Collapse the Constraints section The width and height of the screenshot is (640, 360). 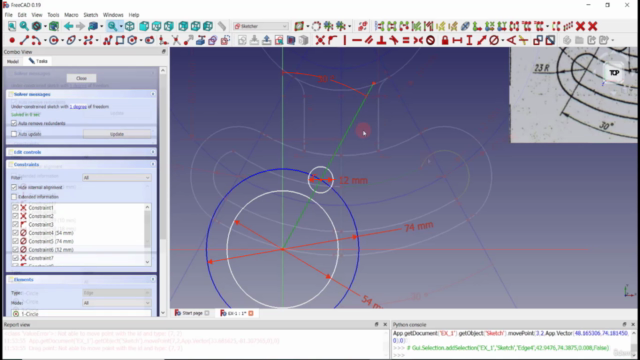[153, 164]
